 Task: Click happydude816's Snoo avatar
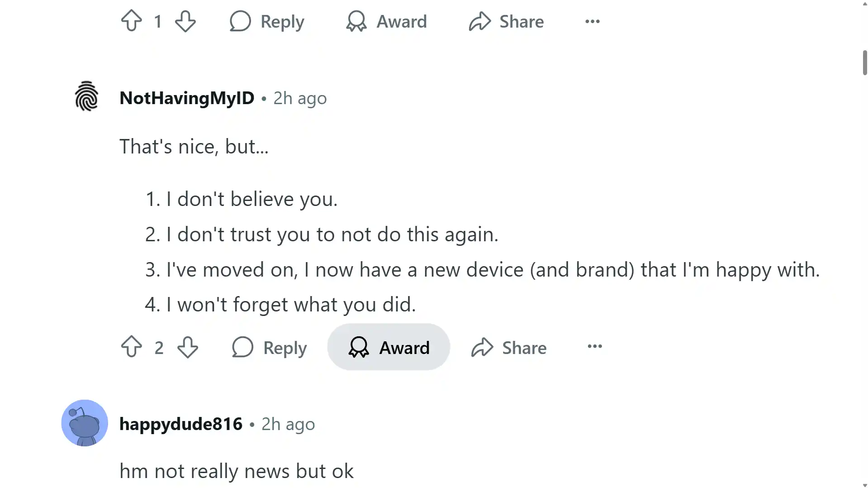click(x=85, y=423)
